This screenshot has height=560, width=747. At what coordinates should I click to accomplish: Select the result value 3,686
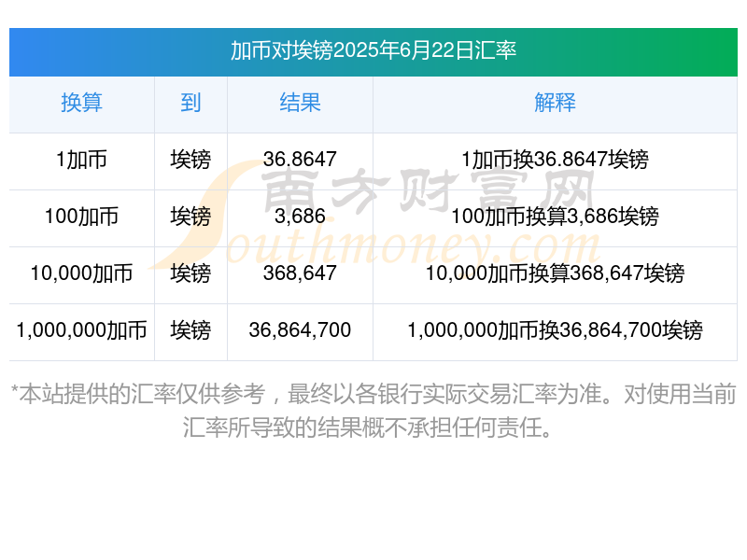(x=300, y=217)
